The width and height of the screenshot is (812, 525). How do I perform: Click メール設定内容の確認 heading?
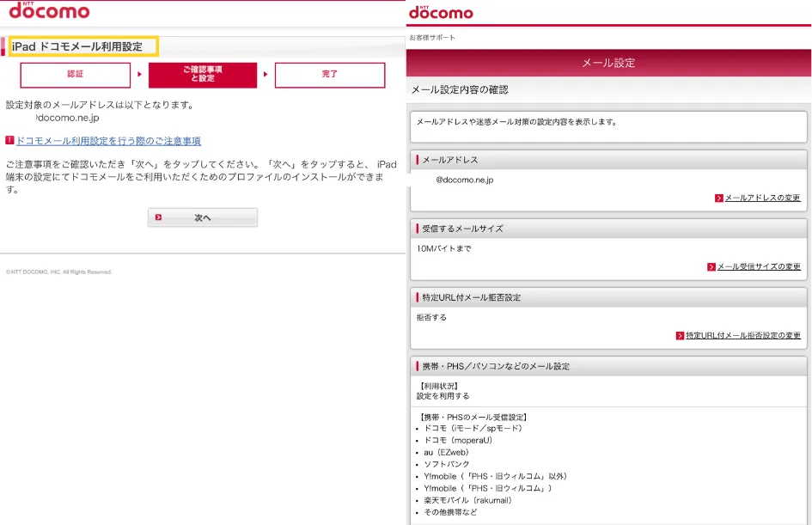tap(460, 89)
